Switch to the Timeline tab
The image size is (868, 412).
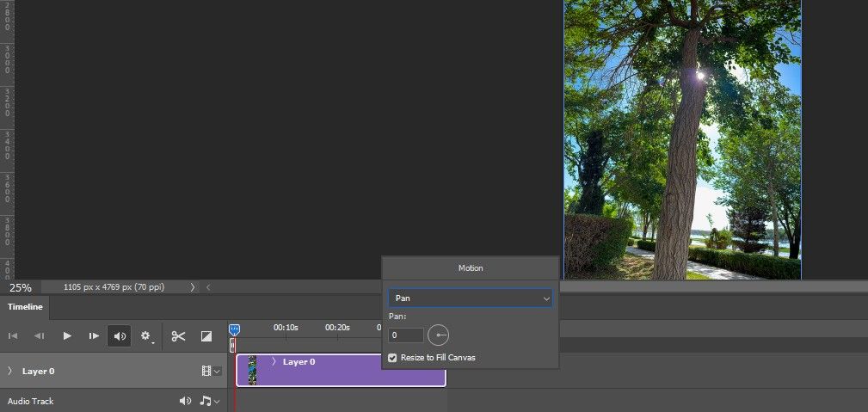coord(25,306)
